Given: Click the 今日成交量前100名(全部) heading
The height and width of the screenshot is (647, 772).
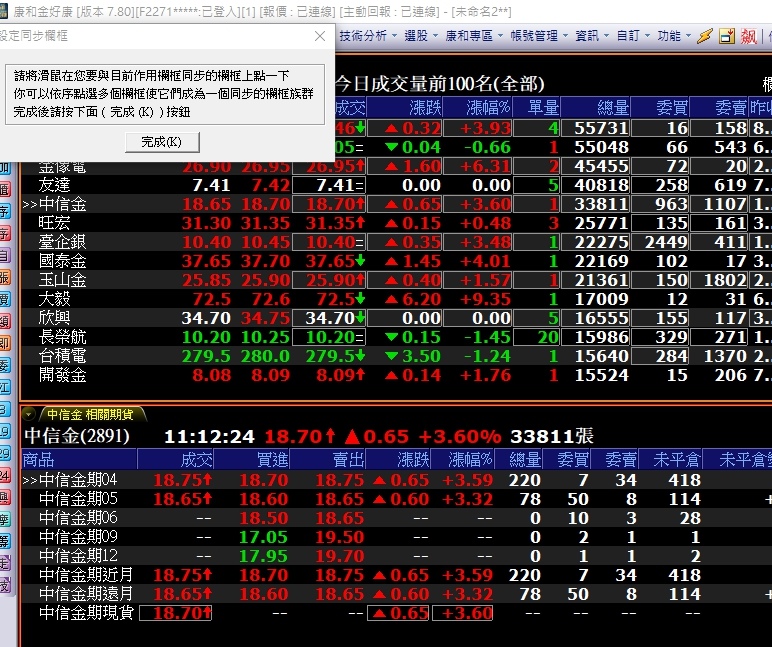Looking at the screenshot, I should coord(440,84).
